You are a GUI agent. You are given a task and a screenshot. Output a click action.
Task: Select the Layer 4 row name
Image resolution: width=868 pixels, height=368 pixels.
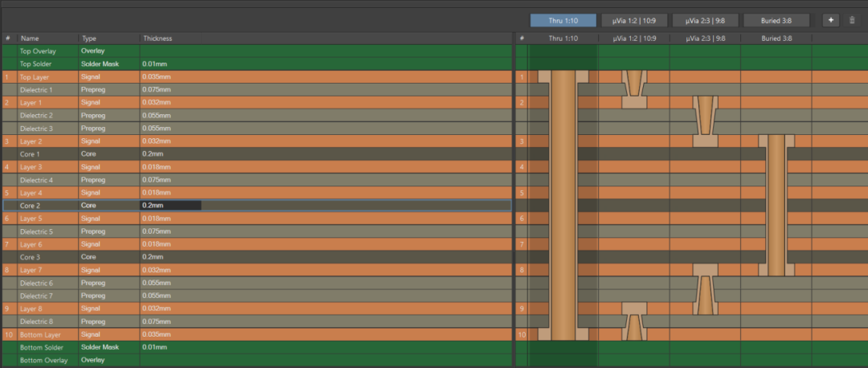tap(31, 193)
